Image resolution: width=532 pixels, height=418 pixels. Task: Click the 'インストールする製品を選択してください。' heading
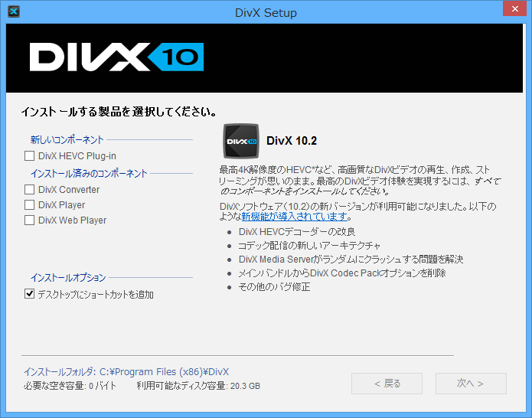click(119, 112)
